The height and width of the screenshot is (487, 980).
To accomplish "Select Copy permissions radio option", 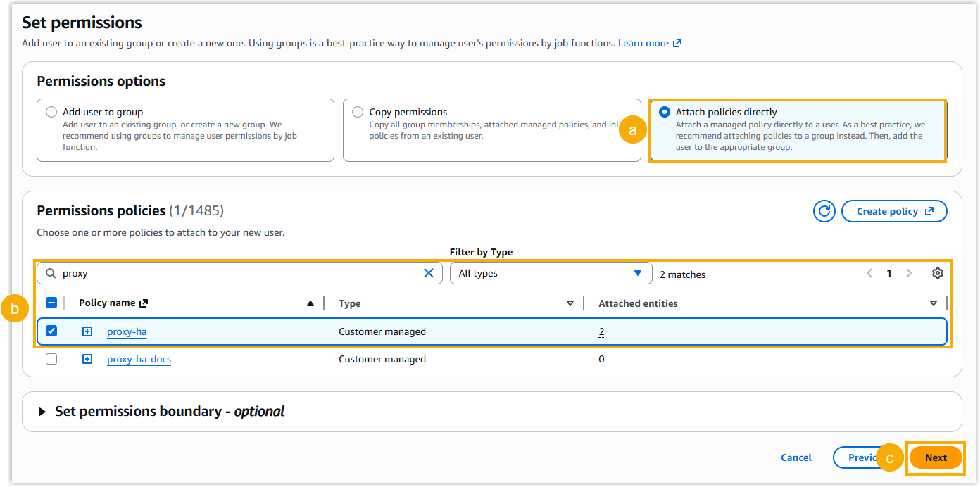I will coord(358,112).
